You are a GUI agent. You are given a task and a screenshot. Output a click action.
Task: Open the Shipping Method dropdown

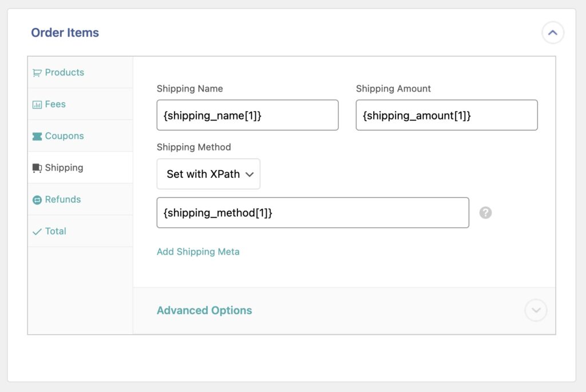(x=208, y=174)
